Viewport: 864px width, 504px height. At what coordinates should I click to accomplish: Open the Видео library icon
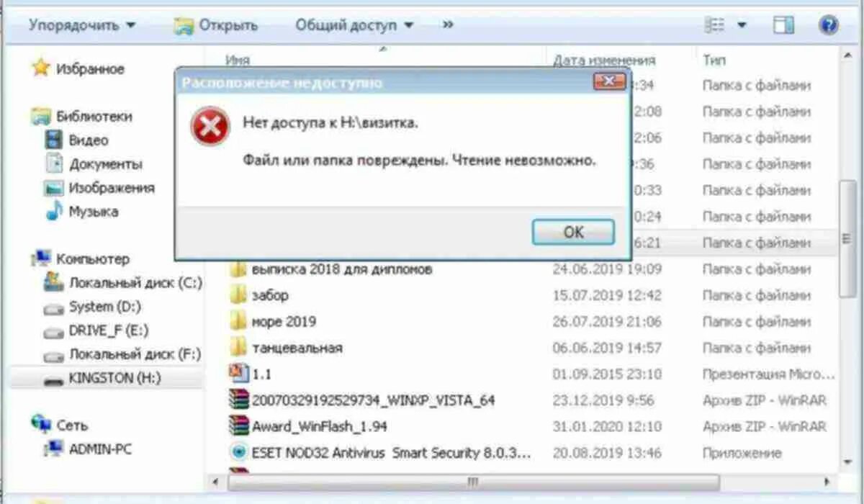pyautogui.click(x=55, y=140)
